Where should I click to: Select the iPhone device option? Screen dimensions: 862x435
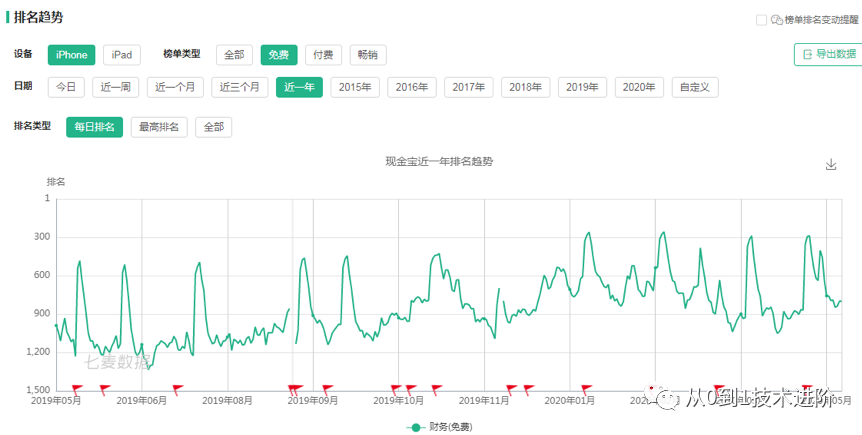(71, 55)
